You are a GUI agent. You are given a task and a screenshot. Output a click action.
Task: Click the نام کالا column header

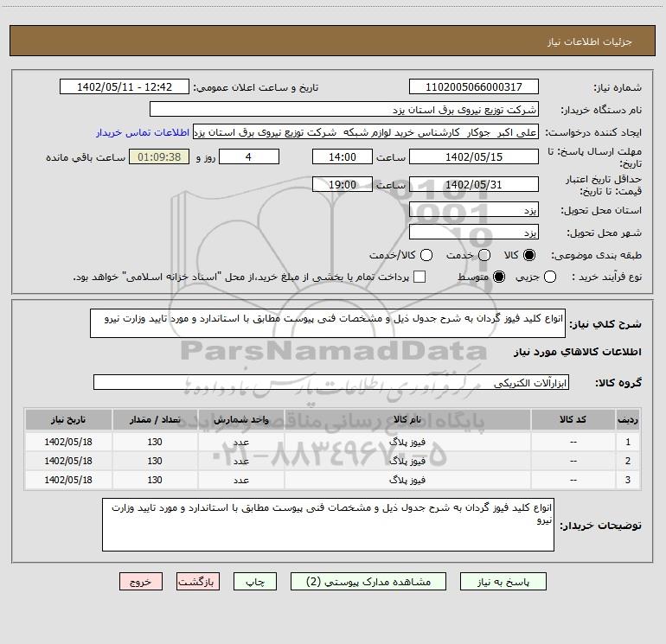407,419
